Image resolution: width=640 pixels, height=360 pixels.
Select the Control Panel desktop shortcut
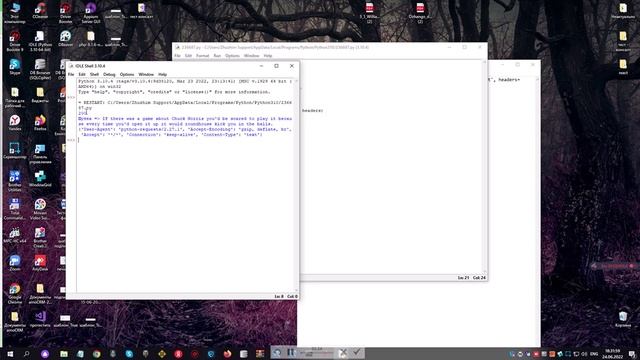[40, 153]
